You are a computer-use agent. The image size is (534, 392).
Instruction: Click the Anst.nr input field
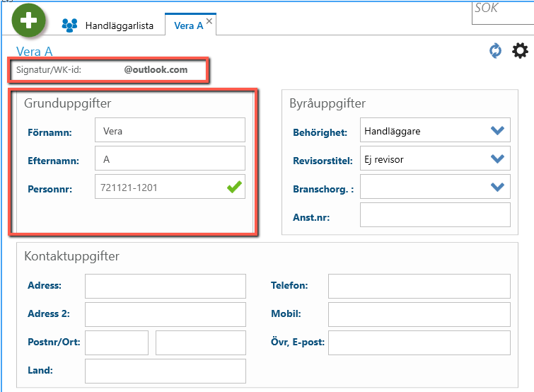(x=435, y=214)
